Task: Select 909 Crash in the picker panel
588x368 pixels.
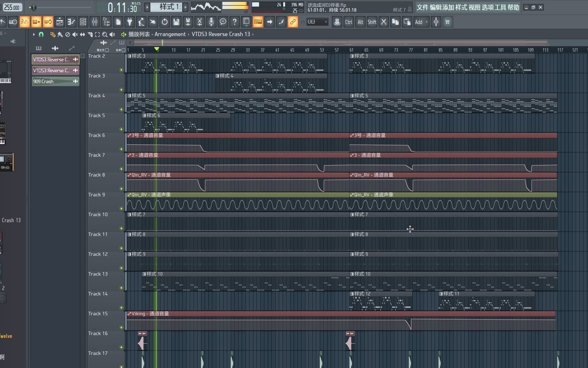Action: pyautogui.click(x=55, y=81)
